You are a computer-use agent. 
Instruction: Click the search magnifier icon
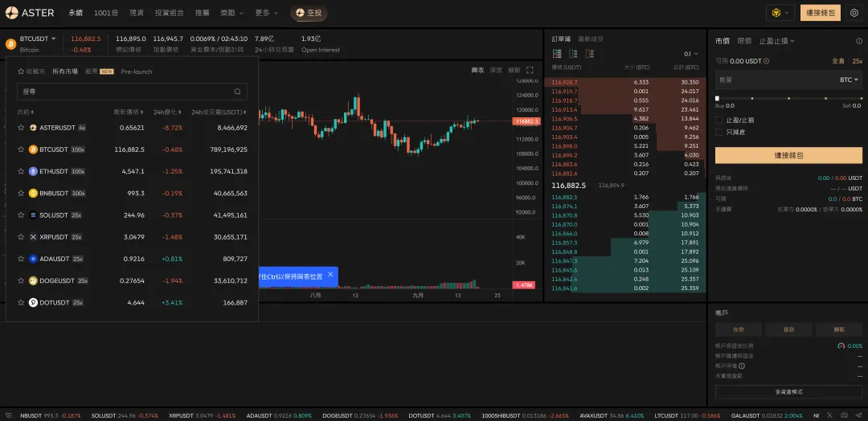(237, 92)
